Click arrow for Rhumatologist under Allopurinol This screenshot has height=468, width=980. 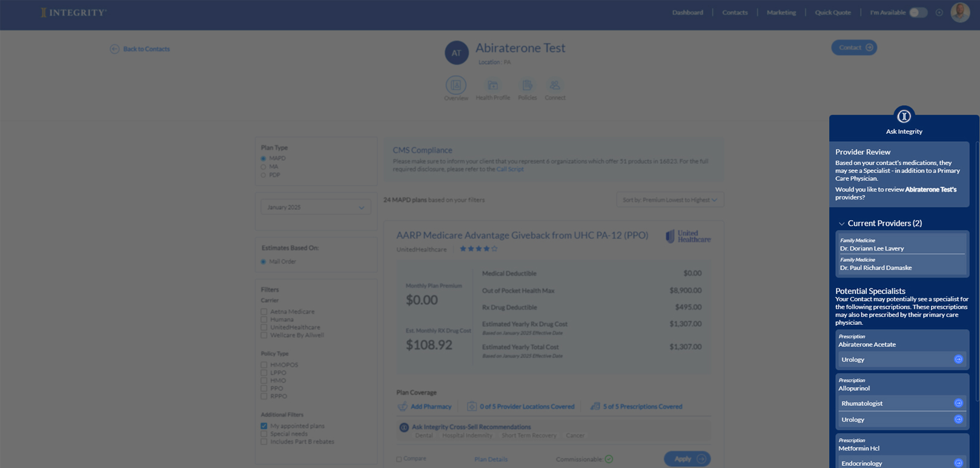click(x=959, y=403)
